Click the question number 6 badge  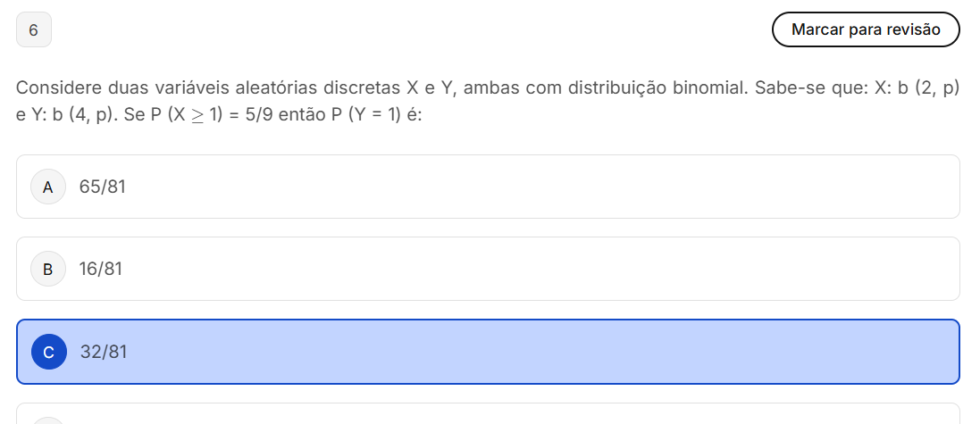tap(34, 29)
